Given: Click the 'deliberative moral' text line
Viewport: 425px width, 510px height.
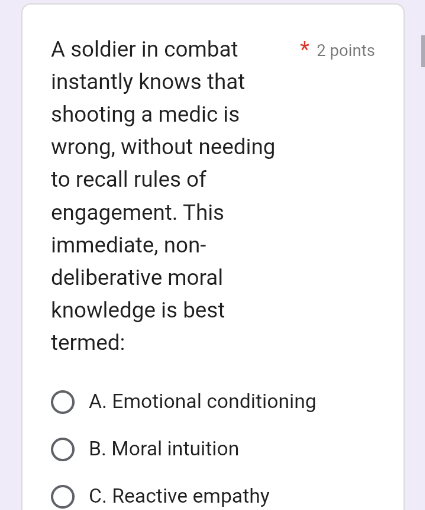Looking at the screenshot, I should (137, 277).
